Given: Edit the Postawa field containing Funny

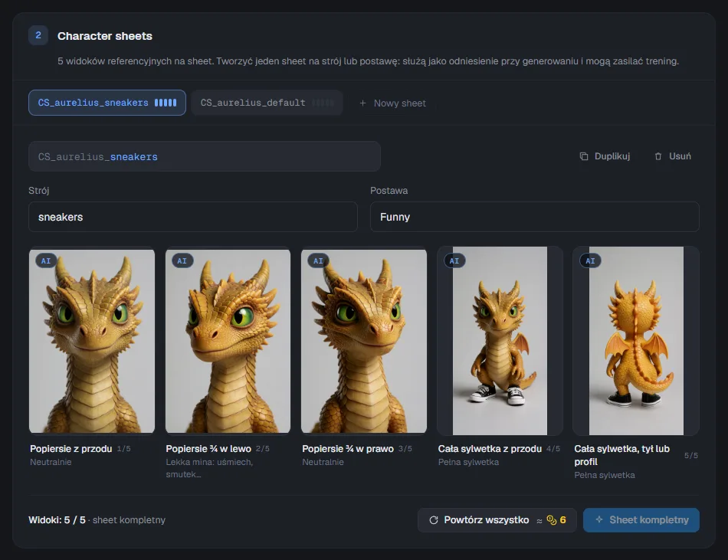Looking at the screenshot, I should (x=534, y=217).
